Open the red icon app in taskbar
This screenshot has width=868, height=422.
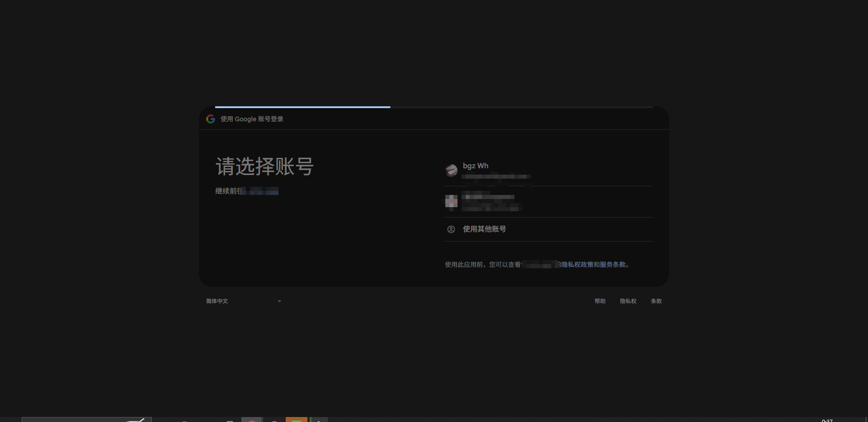[x=252, y=420]
